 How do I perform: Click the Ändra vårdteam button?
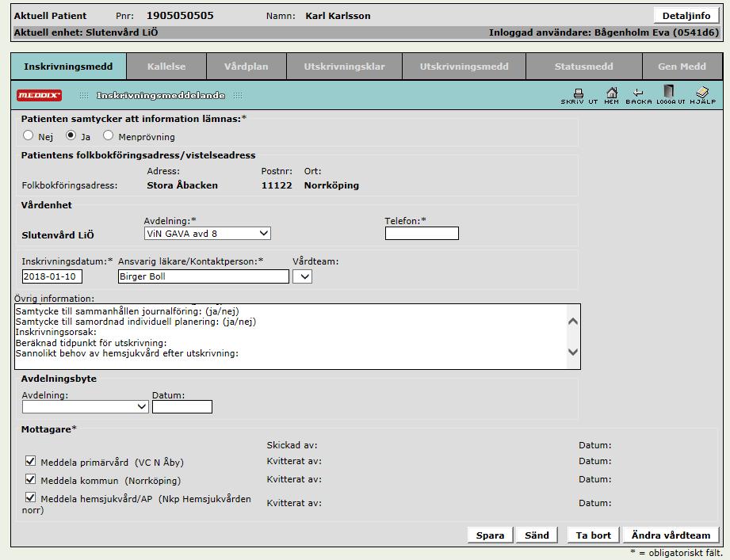click(671, 535)
